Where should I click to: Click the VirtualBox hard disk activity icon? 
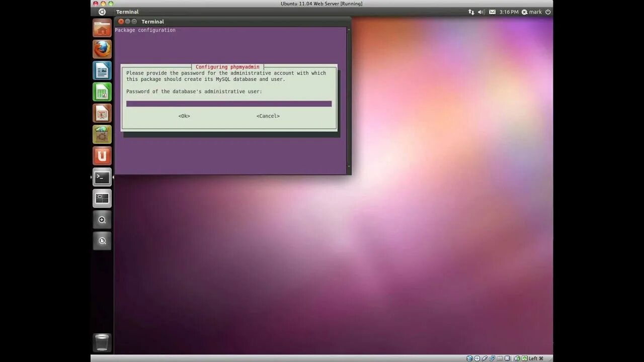tap(469, 358)
